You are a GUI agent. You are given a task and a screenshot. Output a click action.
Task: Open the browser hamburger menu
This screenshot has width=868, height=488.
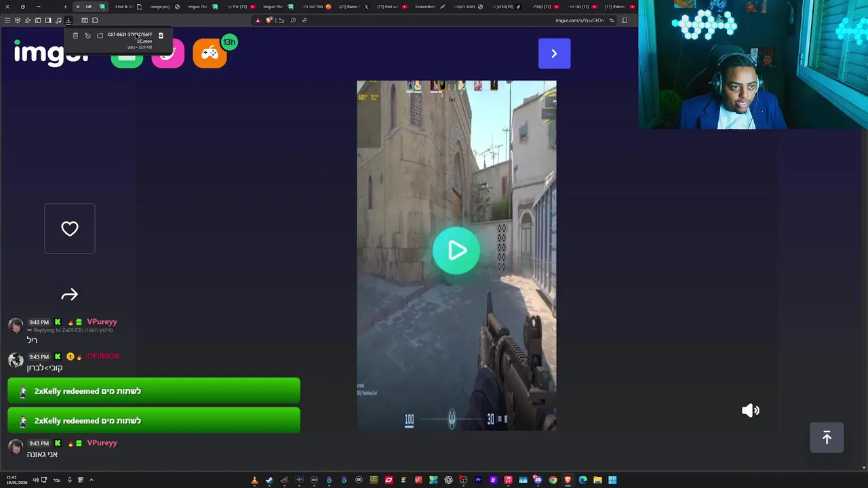(x=7, y=20)
